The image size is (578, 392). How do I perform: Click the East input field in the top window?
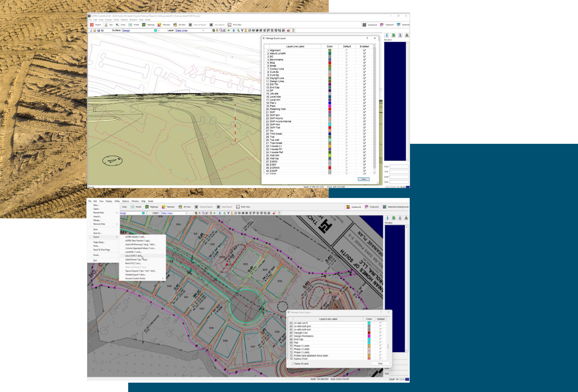click(399, 182)
